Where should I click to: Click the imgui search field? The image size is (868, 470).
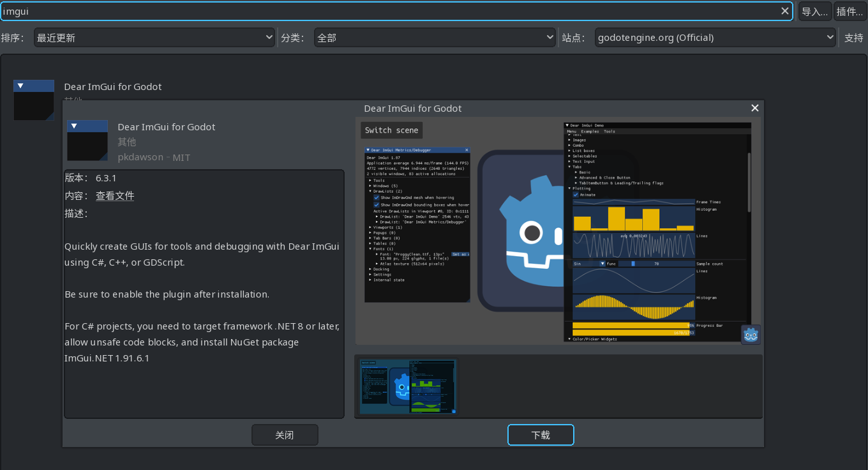(x=396, y=11)
